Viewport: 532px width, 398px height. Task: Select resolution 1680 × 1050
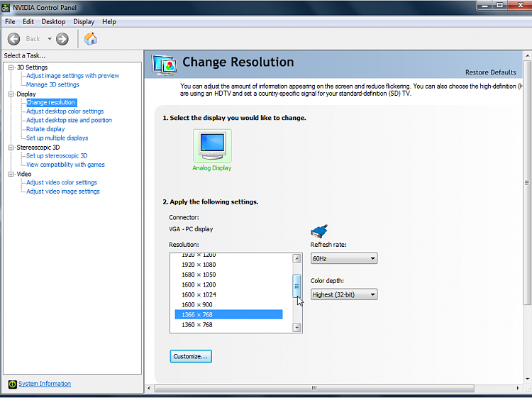(x=228, y=275)
